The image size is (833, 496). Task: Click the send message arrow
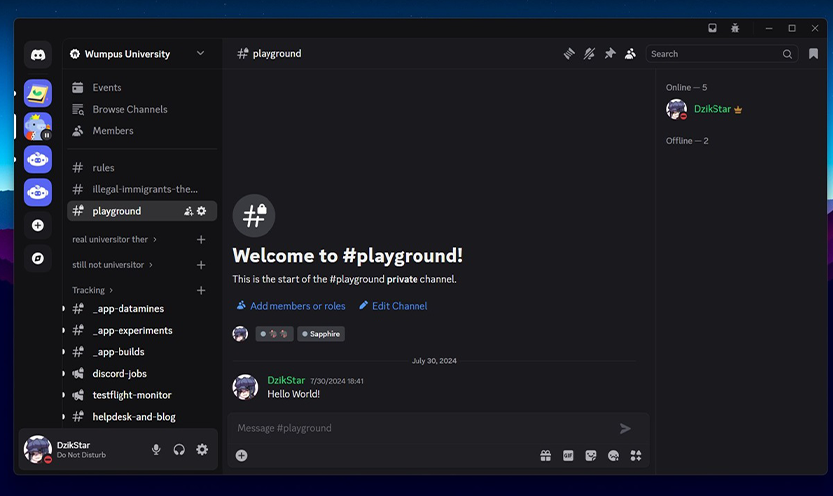click(x=625, y=429)
